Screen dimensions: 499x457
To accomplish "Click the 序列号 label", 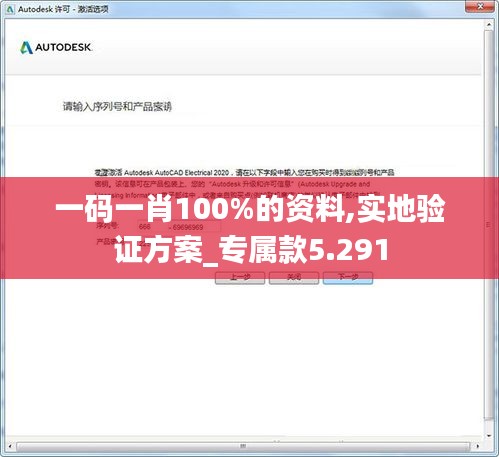I will click(107, 226).
